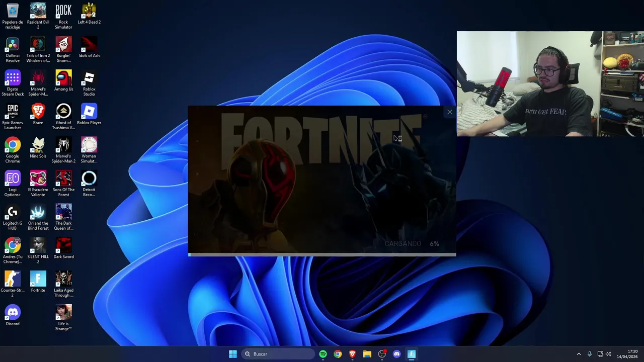Select Sons Of The Forest shortcut

click(x=63, y=184)
